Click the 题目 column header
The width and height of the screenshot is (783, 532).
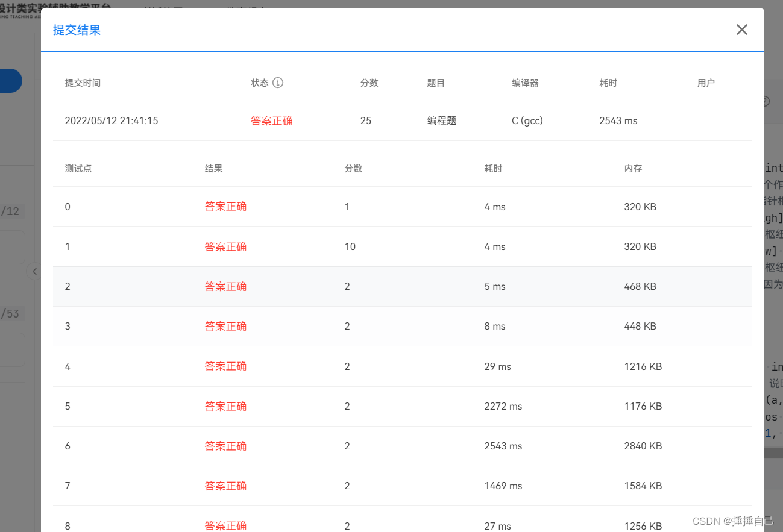click(x=436, y=83)
